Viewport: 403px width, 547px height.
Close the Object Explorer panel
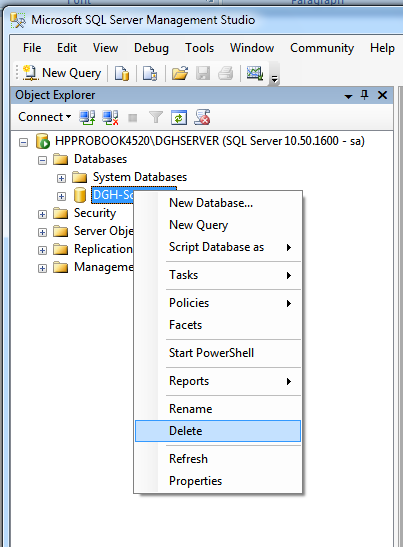pos(382,95)
